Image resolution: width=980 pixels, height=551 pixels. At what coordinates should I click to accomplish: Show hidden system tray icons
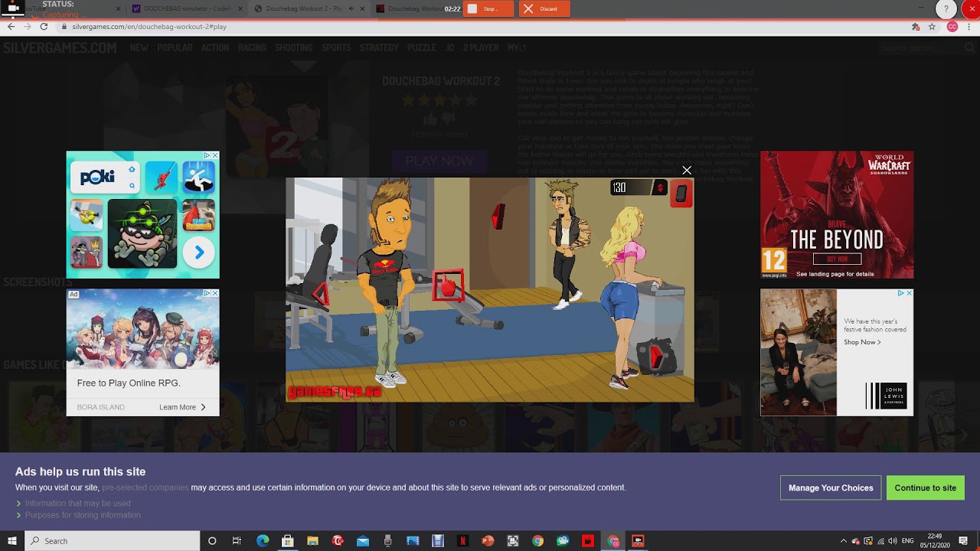tap(844, 541)
